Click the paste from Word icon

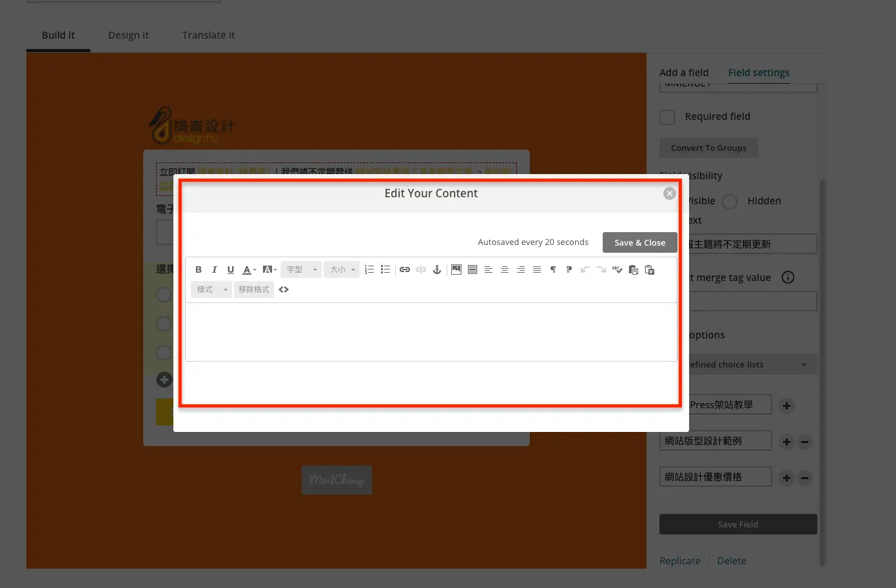tap(650, 269)
